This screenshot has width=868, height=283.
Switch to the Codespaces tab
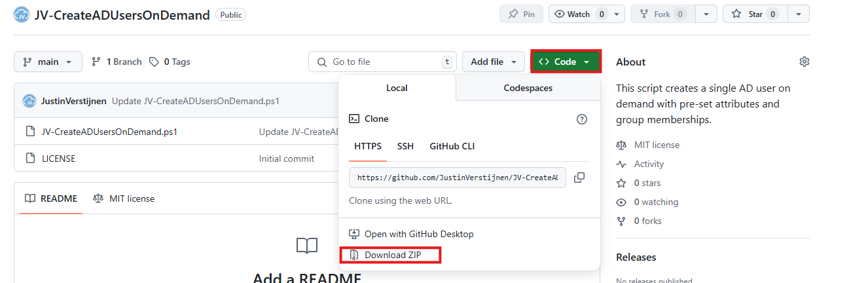pyautogui.click(x=528, y=88)
